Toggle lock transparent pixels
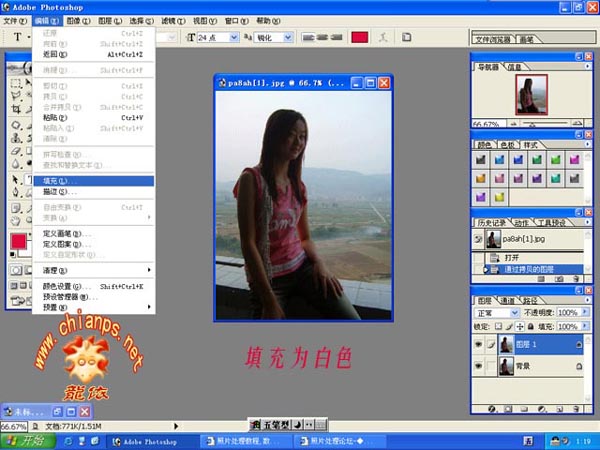 498,326
